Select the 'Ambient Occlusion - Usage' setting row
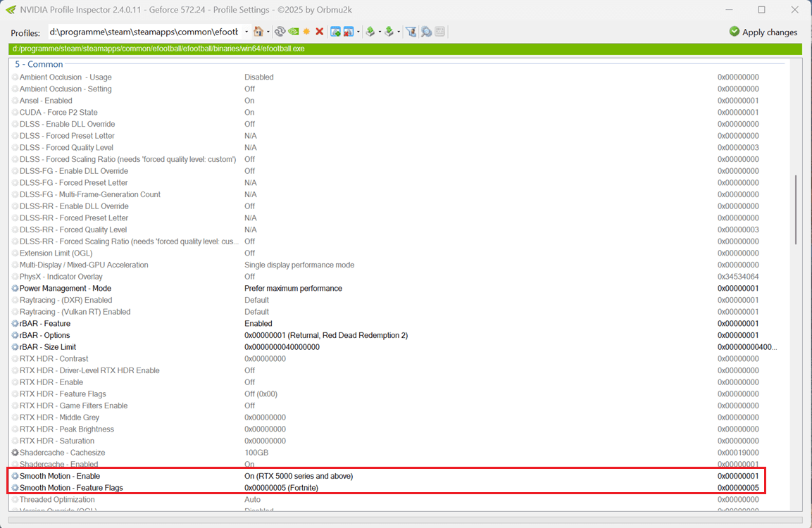The image size is (812, 528). [399, 77]
